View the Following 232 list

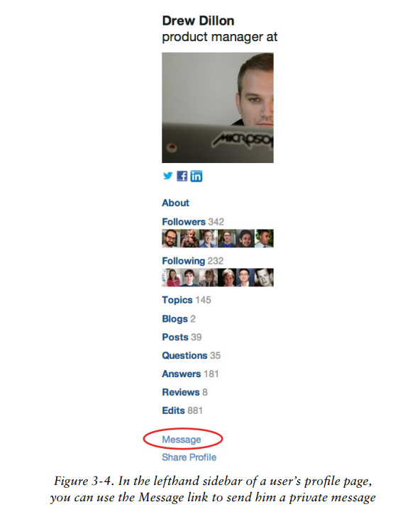pos(193,261)
